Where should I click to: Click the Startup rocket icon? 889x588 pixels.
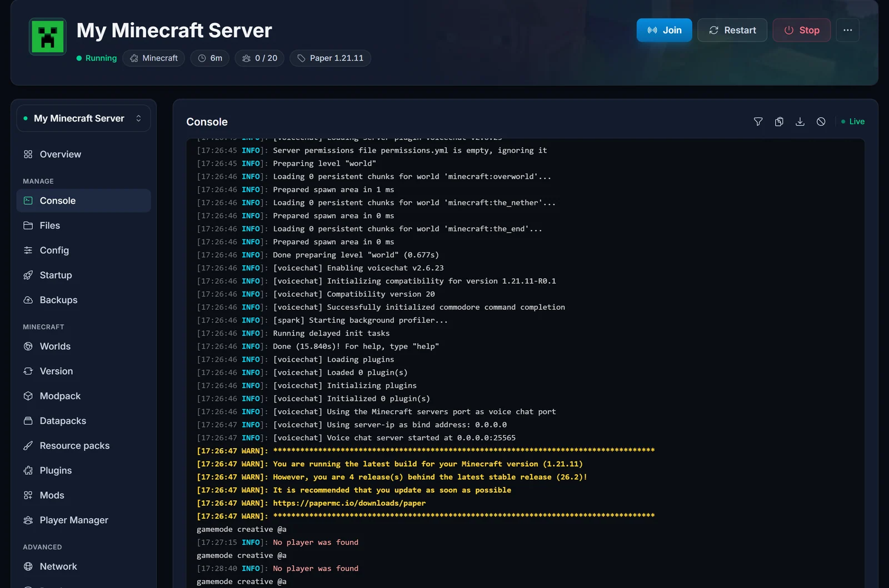pyautogui.click(x=28, y=275)
